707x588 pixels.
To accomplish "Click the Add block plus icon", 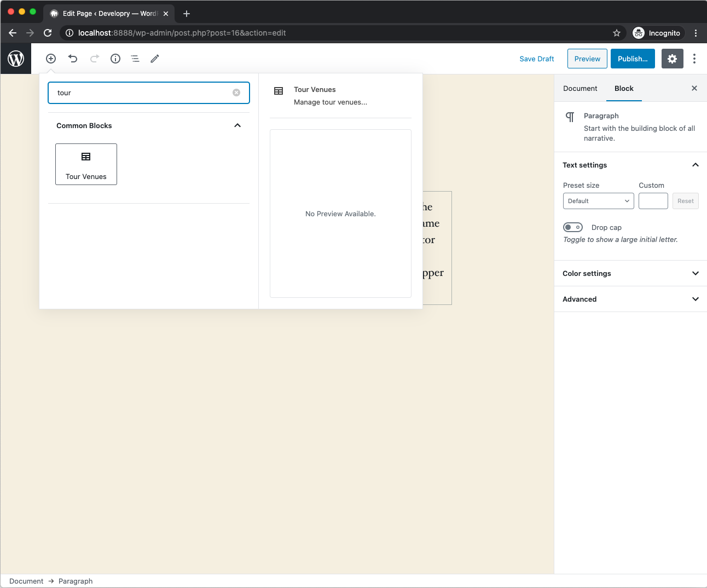I will pyautogui.click(x=51, y=59).
